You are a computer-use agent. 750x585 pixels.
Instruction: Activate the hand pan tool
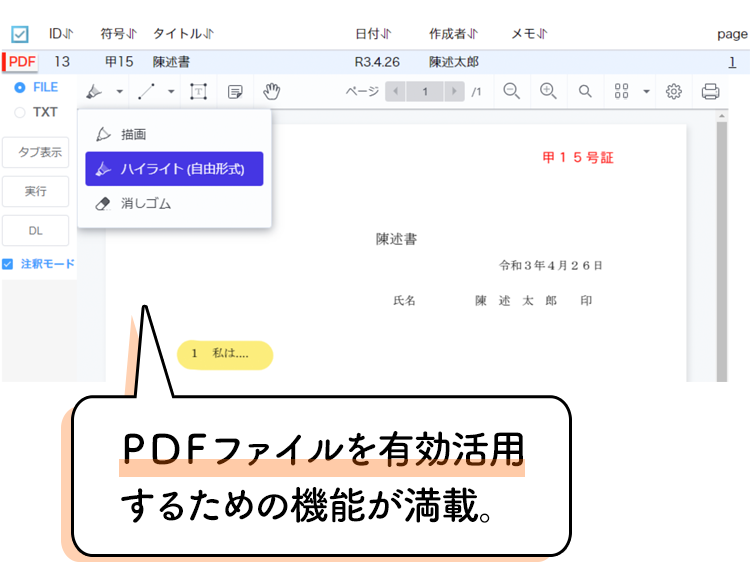click(272, 91)
